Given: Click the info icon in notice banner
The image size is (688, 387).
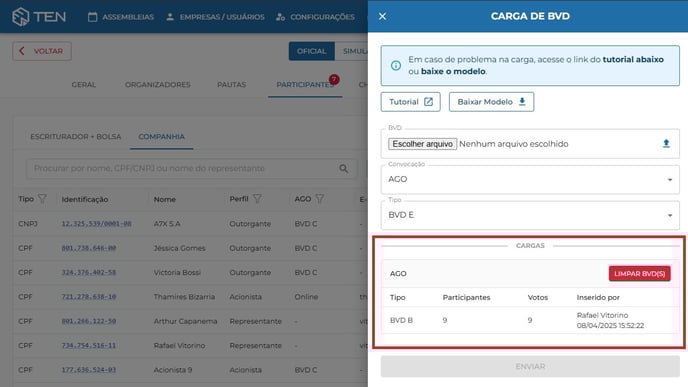Looking at the screenshot, I should (396, 65).
